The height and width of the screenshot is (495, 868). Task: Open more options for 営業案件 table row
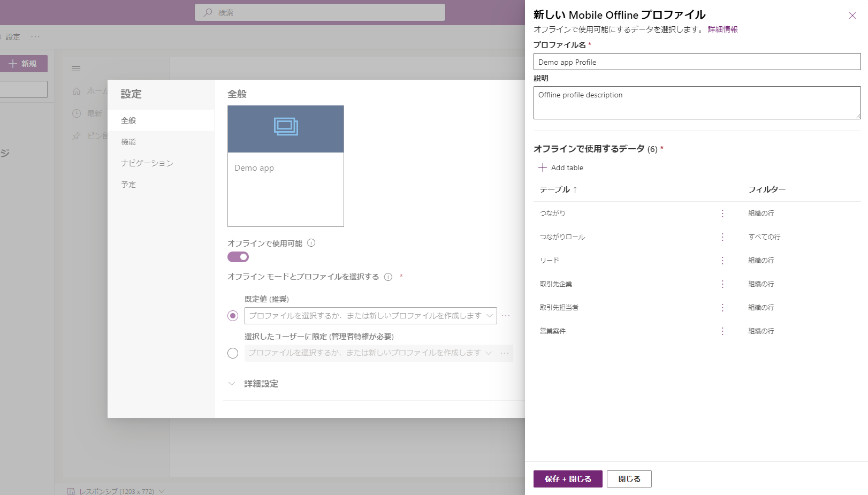click(722, 331)
